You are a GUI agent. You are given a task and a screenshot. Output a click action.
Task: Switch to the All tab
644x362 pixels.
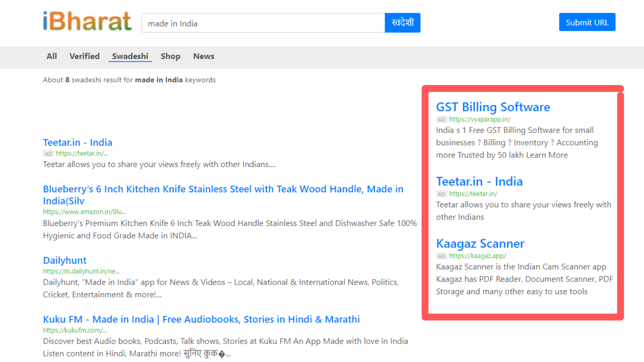[52, 56]
